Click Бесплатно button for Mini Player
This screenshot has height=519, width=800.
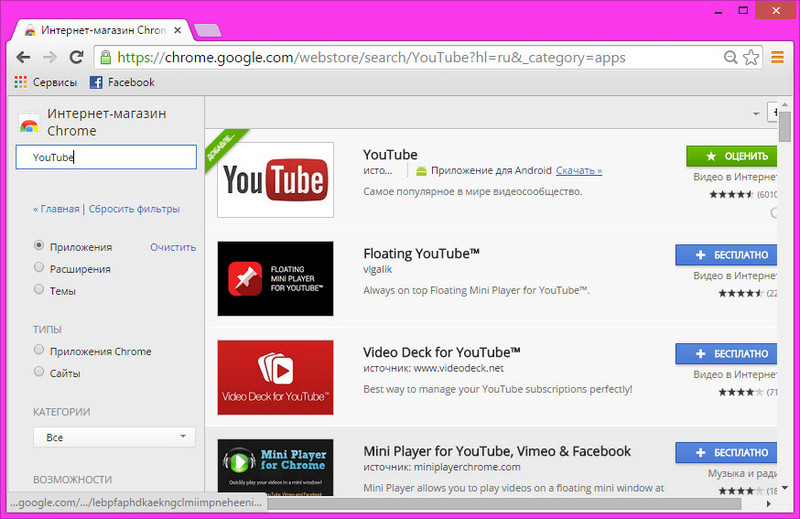pyautogui.click(x=726, y=453)
